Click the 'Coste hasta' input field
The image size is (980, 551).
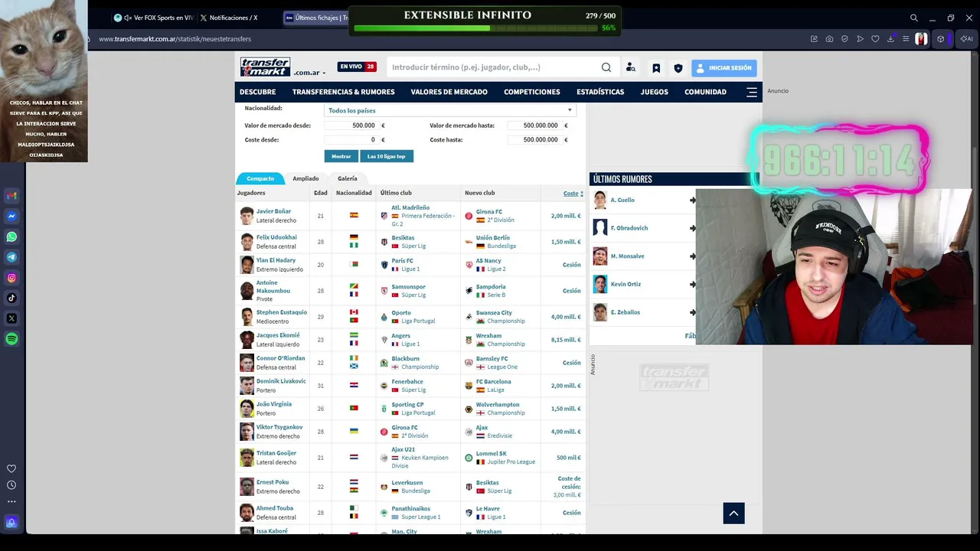534,140
